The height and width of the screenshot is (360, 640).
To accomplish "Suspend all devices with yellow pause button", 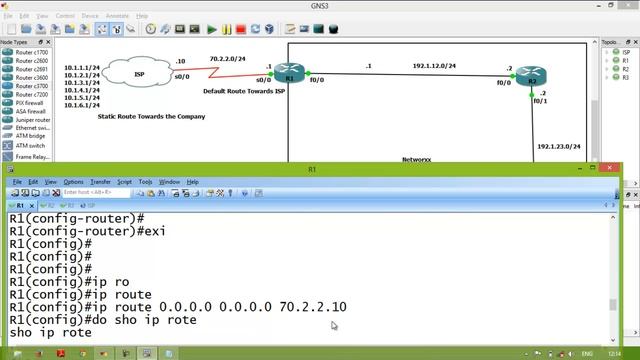I will pos(227,29).
